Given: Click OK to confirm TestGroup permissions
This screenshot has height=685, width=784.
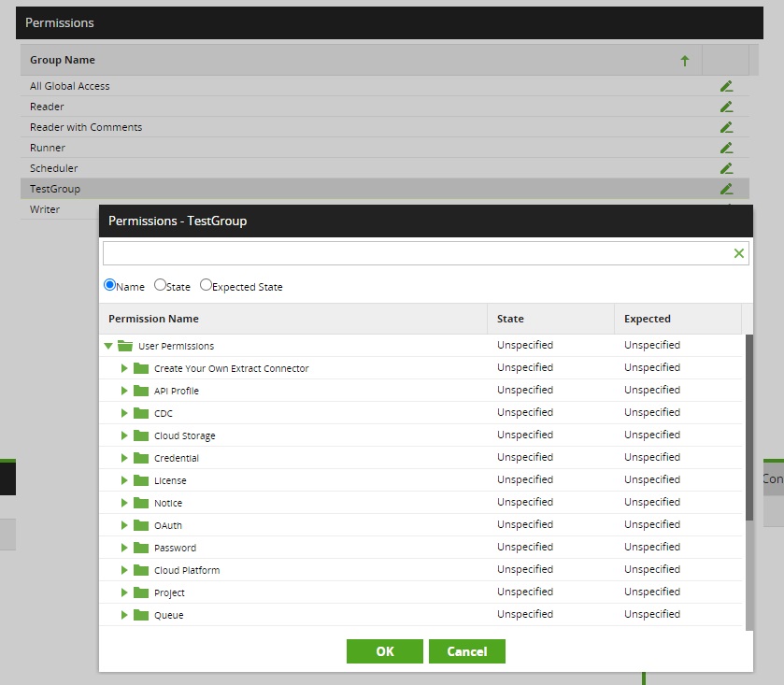Looking at the screenshot, I should (384, 651).
